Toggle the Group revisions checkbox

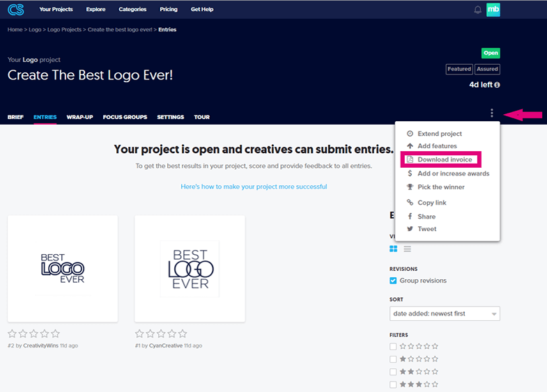[393, 281]
